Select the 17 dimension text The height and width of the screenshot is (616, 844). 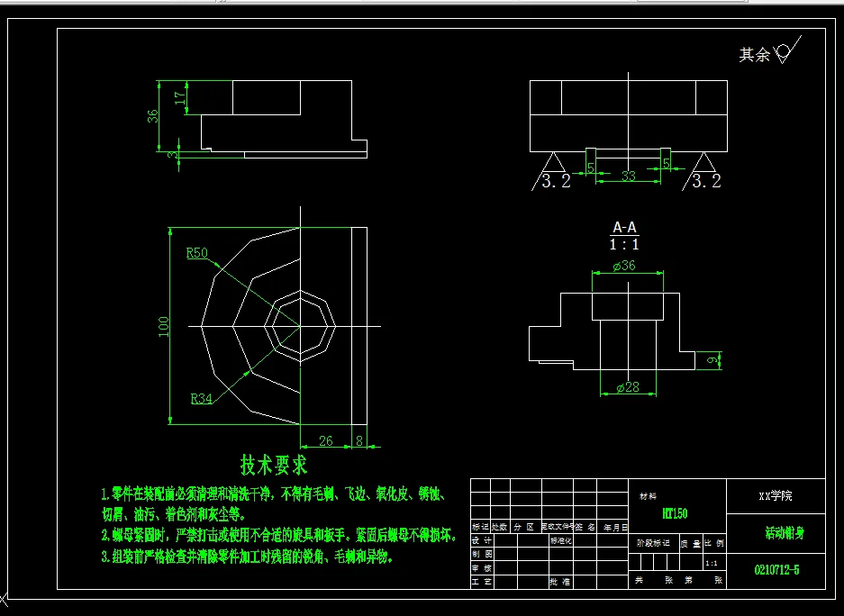(x=180, y=97)
